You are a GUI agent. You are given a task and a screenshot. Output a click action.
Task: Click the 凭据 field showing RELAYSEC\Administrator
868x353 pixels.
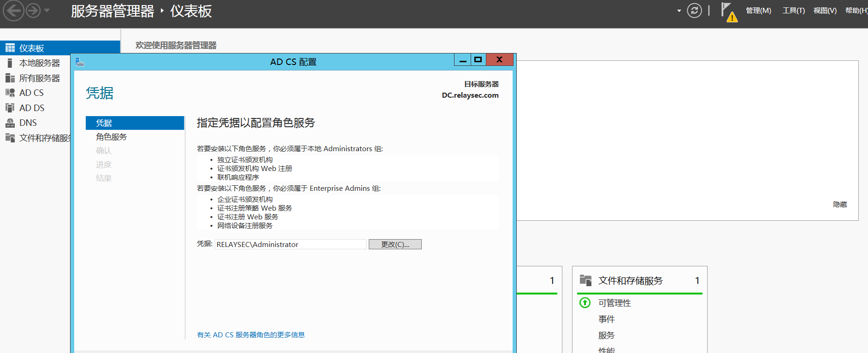click(x=290, y=244)
